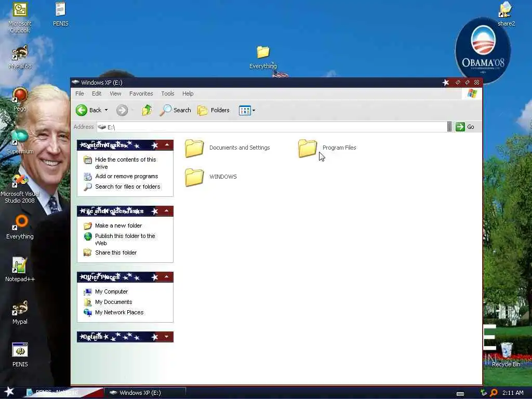This screenshot has width=532, height=399.
Task: Click the 2:11 AM clock
Action: [x=513, y=393]
